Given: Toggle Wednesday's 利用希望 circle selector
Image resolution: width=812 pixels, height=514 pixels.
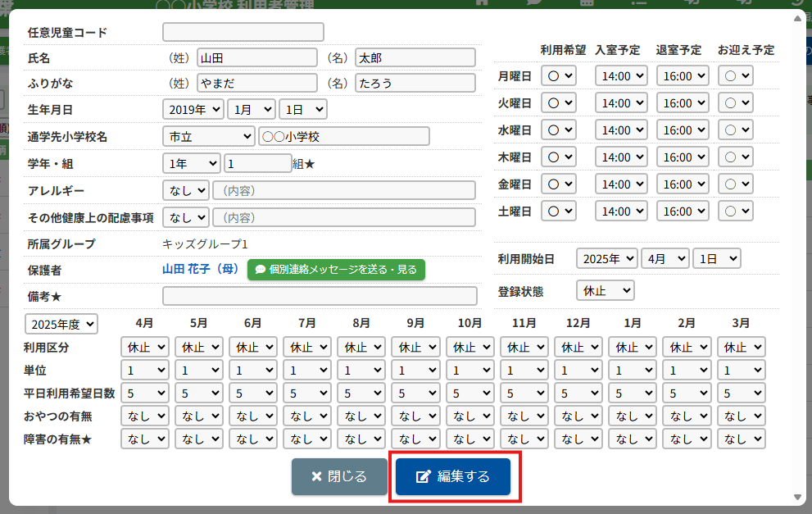Looking at the screenshot, I should (x=559, y=130).
